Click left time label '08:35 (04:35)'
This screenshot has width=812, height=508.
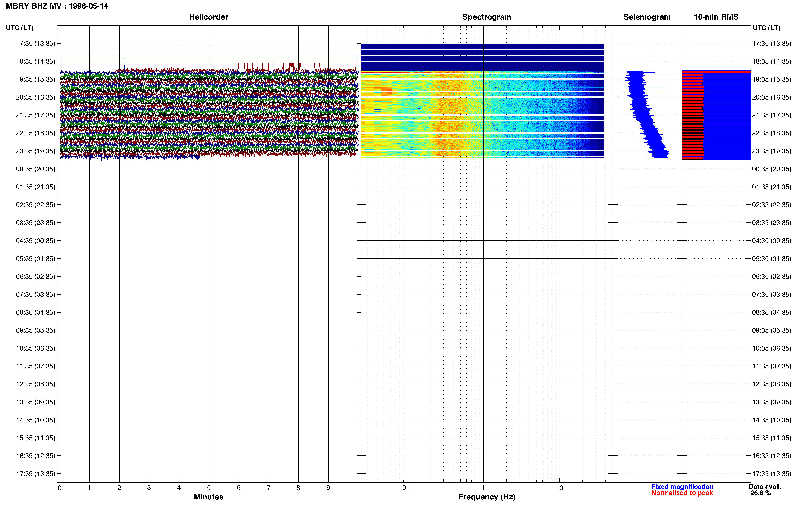(36, 313)
